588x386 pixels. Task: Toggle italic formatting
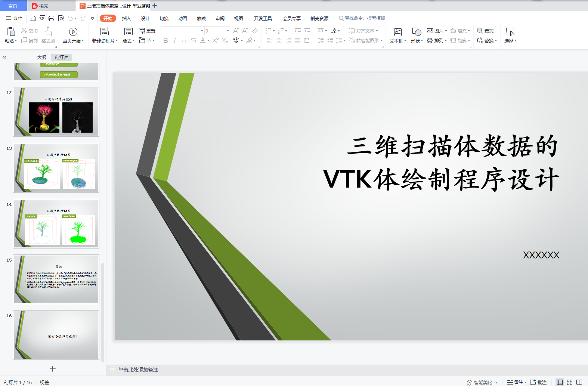[x=174, y=40]
